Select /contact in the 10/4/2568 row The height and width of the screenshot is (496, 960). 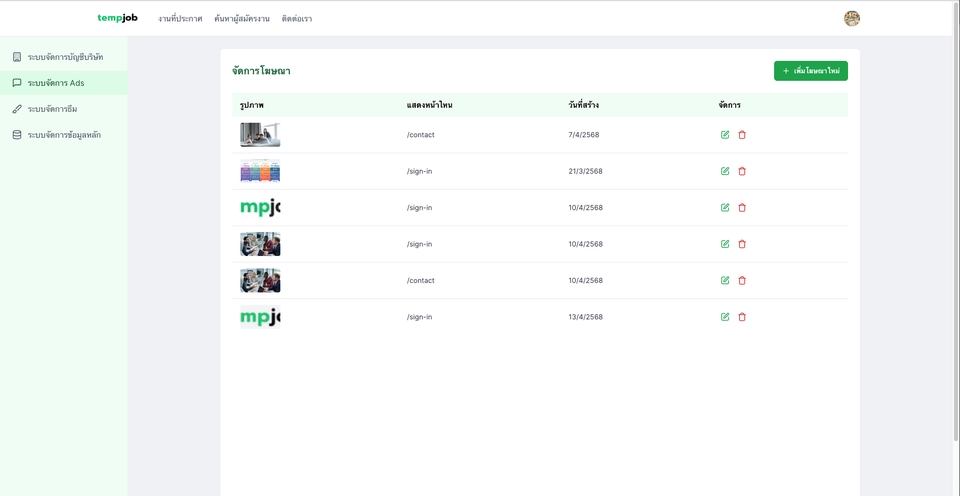point(421,280)
